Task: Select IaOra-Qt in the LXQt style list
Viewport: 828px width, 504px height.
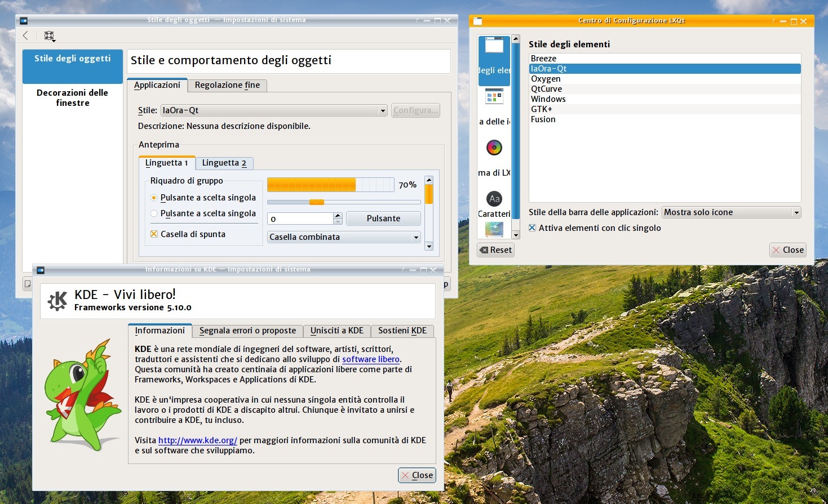Action: [665, 69]
